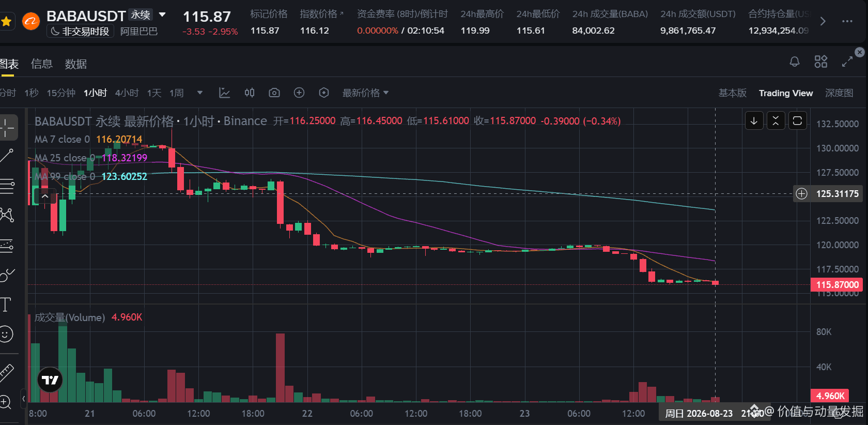
Task: Switch to 基本版 chart view
Action: (x=733, y=93)
